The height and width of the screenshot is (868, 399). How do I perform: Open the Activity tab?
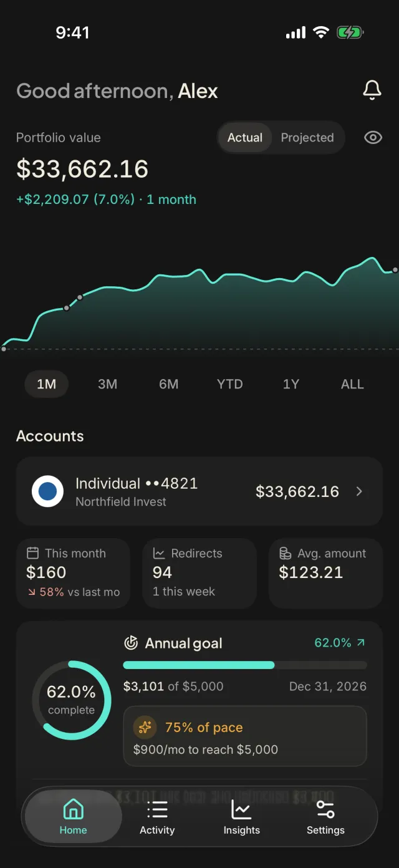(x=157, y=817)
